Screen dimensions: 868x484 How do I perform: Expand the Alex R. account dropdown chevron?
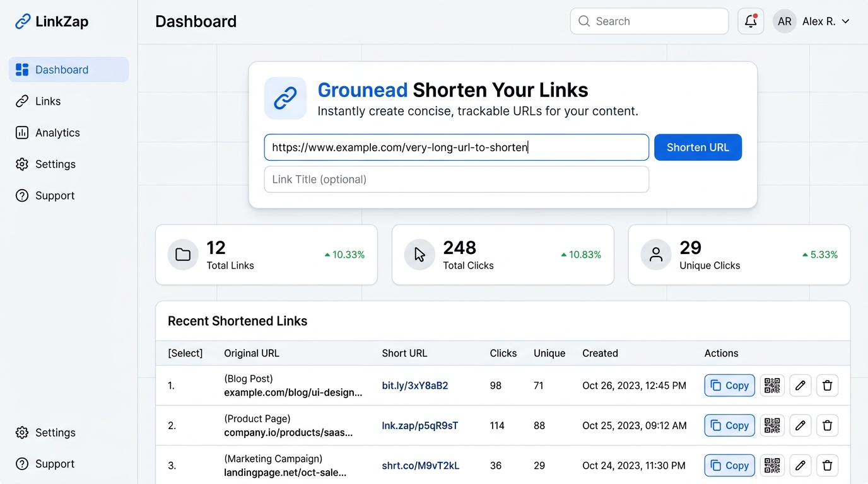click(x=846, y=21)
